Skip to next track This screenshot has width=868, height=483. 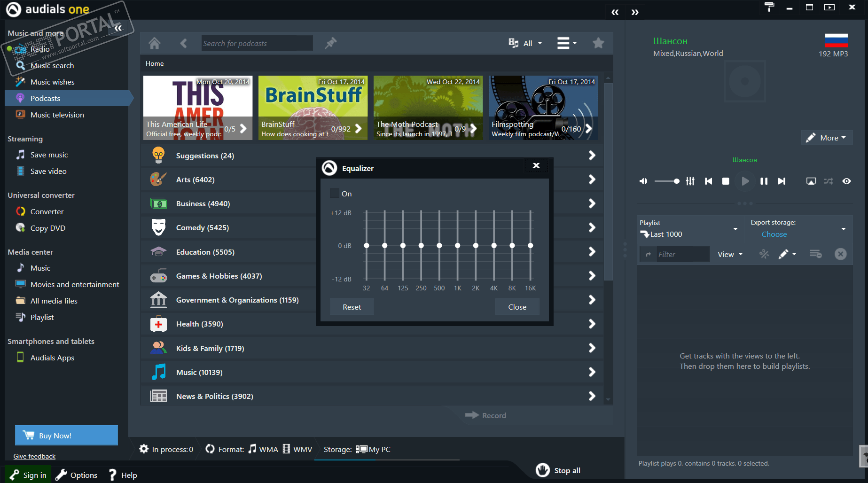tap(782, 181)
